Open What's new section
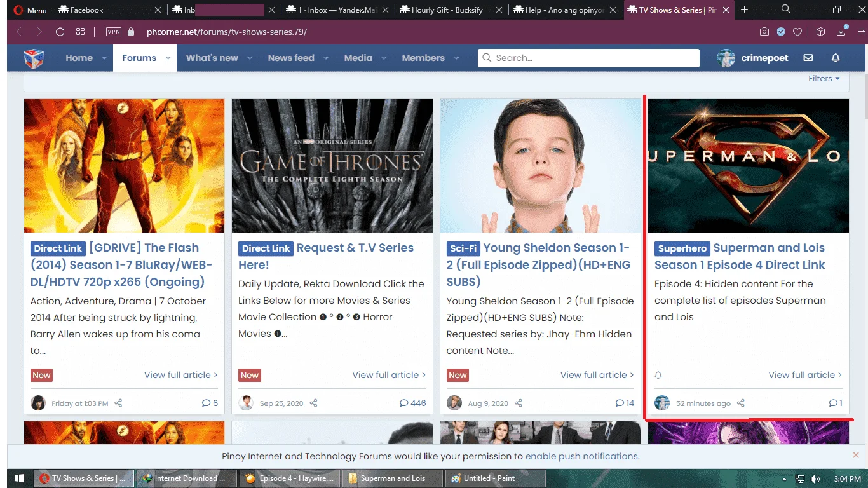The width and height of the screenshot is (868, 488). [212, 58]
